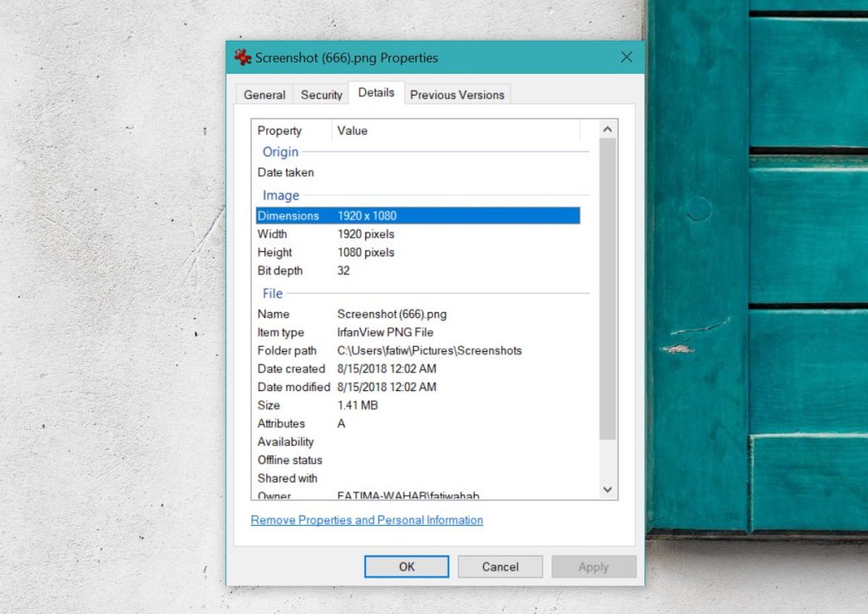This screenshot has width=868, height=614.
Task: Switch to the General tab
Action: (264, 94)
